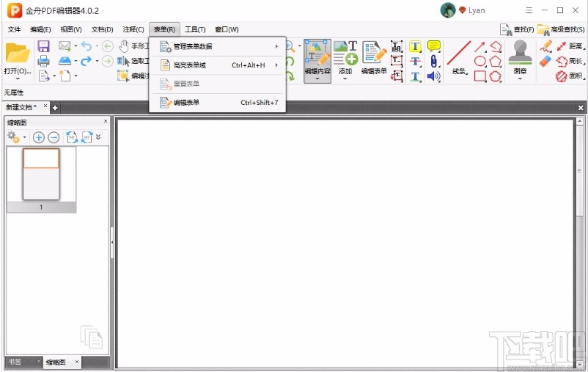Switch to the 书签 bookmarks tab
Screen dimensions: 588x372
click(15, 362)
